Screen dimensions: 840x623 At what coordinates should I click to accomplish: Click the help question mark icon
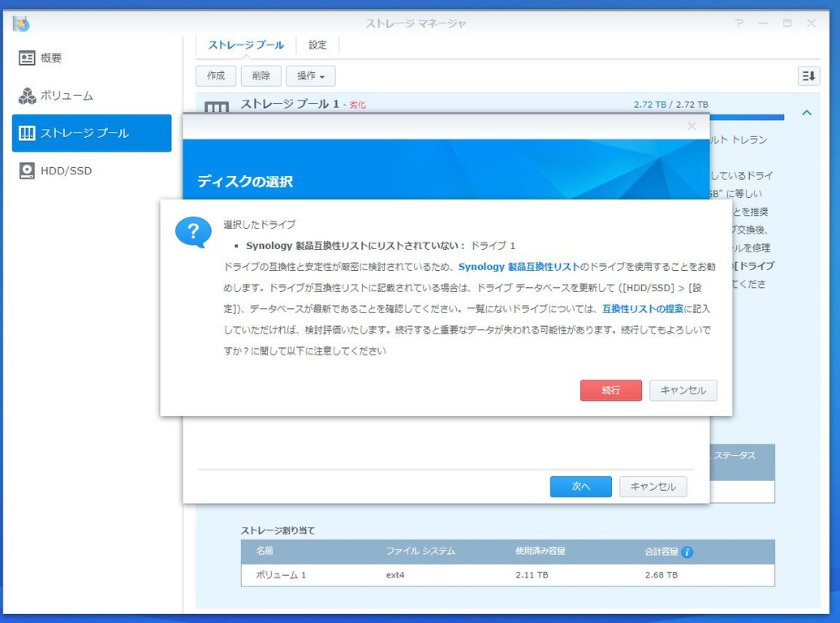(739, 23)
